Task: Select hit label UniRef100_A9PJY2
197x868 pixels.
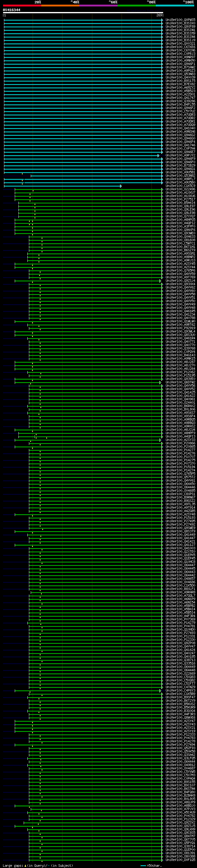Action: (x=180, y=155)
